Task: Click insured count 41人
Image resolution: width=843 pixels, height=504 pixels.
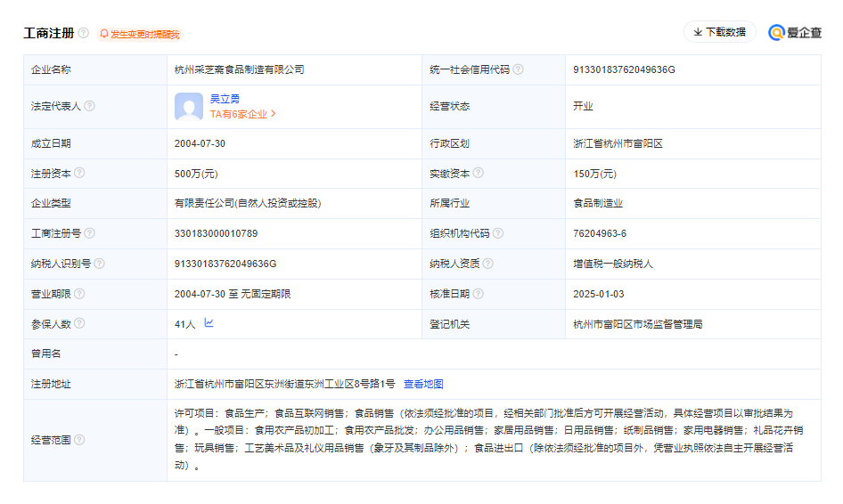Action: (185, 324)
